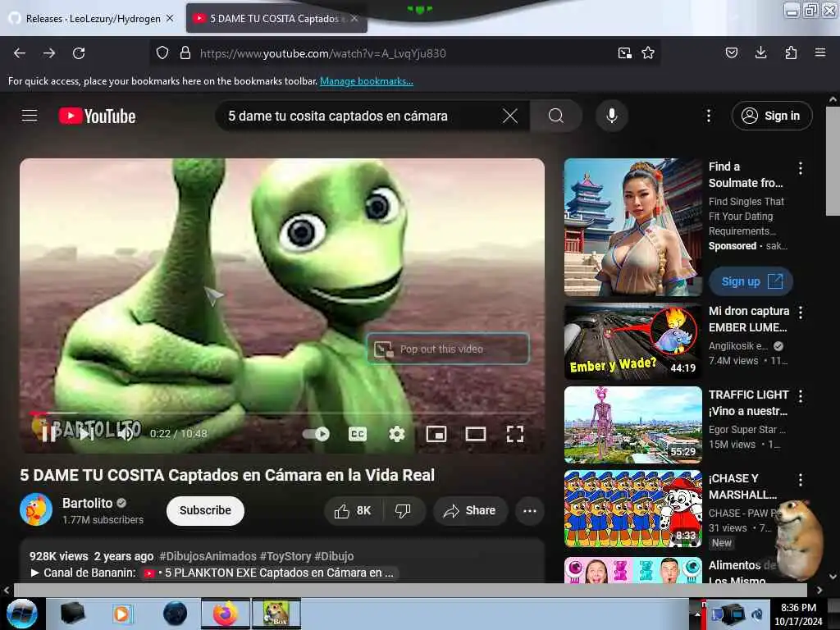Close the 5 DAME TU COSITA tab
The width and height of the screenshot is (840, 630).
pyautogui.click(x=354, y=18)
